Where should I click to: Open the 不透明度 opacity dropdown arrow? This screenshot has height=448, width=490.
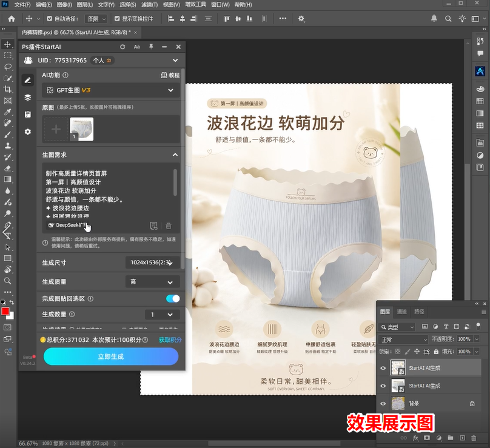[x=477, y=339]
